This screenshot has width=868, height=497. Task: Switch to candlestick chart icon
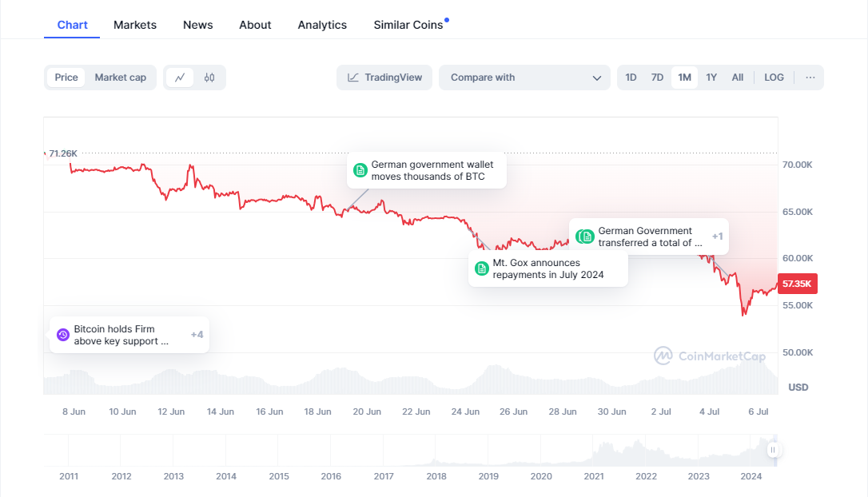[209, 78]
